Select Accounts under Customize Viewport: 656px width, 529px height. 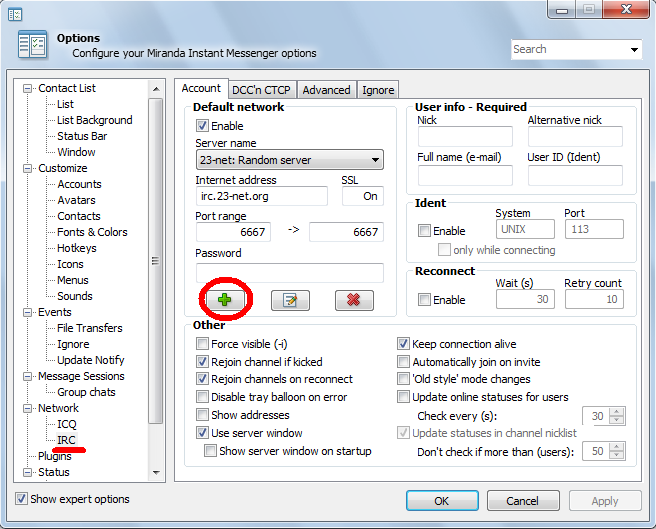point(79,184)
